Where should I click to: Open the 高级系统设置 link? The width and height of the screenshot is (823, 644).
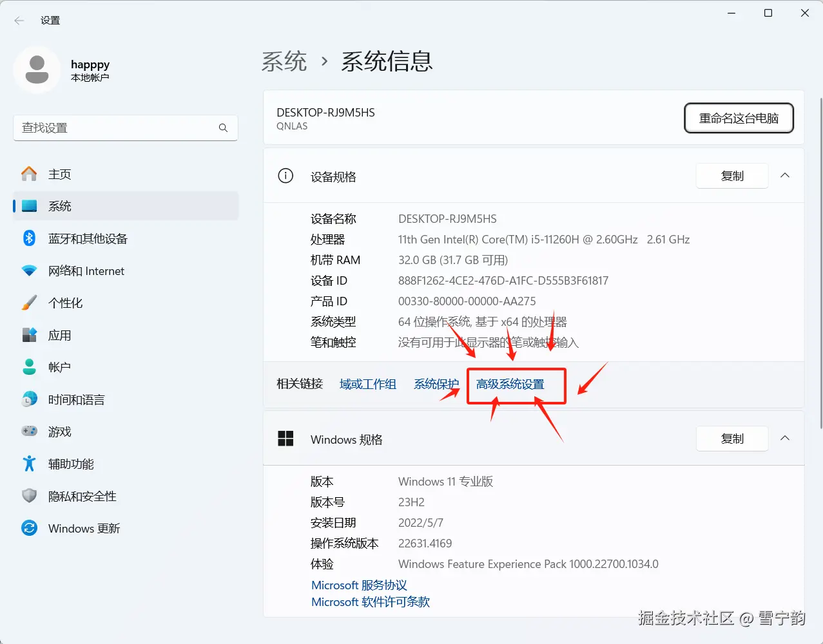(x=510, y=384)
